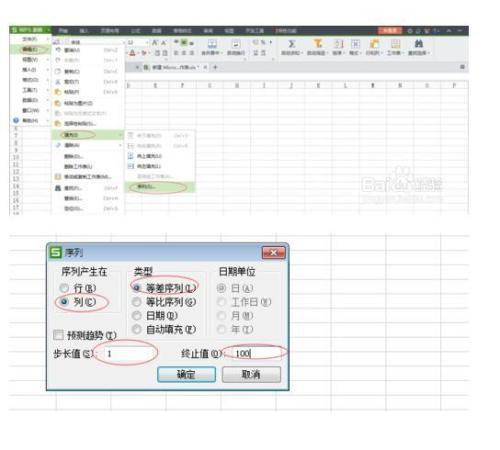Click the Wrap Text icon
This screenshot has width=500, height=450.
236,44
